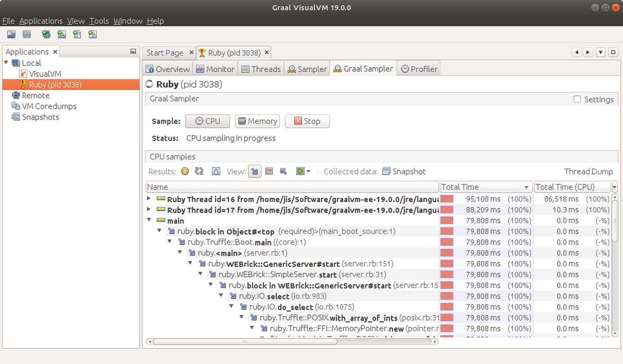623x364 pixels.
Task: Click the reset results icon
Action: tap(198, 171)
